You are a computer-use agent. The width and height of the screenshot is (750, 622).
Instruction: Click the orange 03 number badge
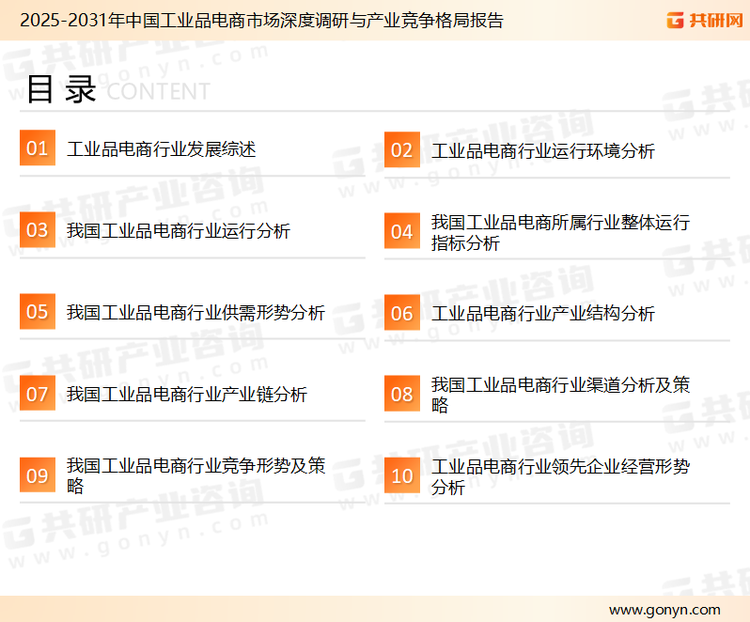[x=37, y=230]
